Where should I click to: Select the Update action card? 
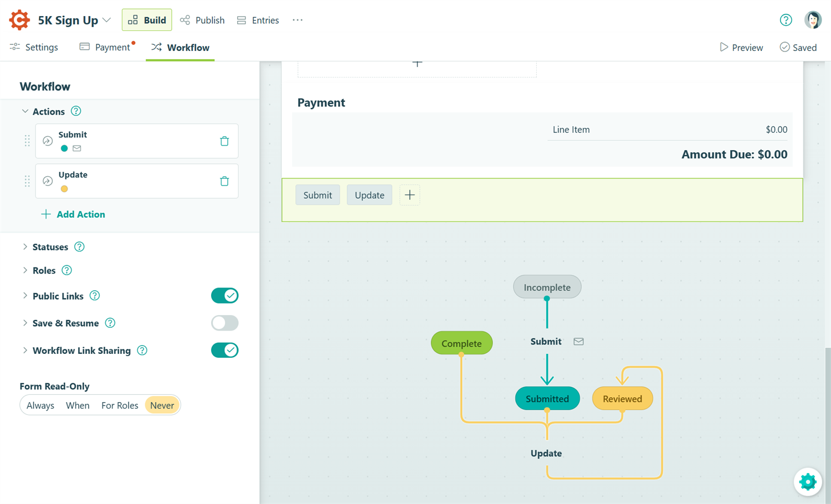[x=137, y=181]
